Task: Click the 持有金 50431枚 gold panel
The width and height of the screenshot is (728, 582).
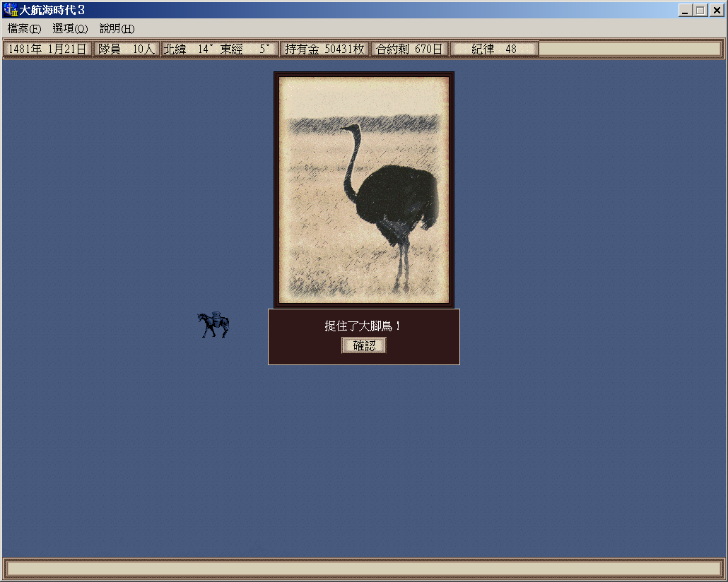Action: pyautogui.click(x=324, y=49)
